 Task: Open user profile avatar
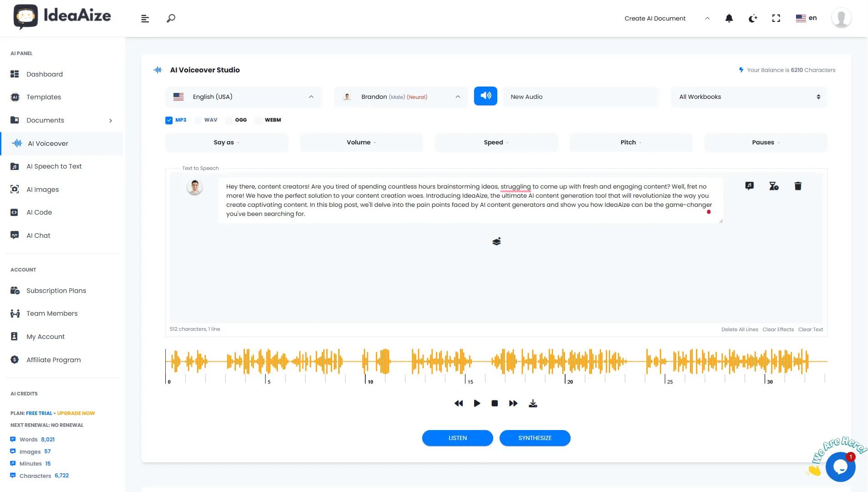(x=841, y=18)
